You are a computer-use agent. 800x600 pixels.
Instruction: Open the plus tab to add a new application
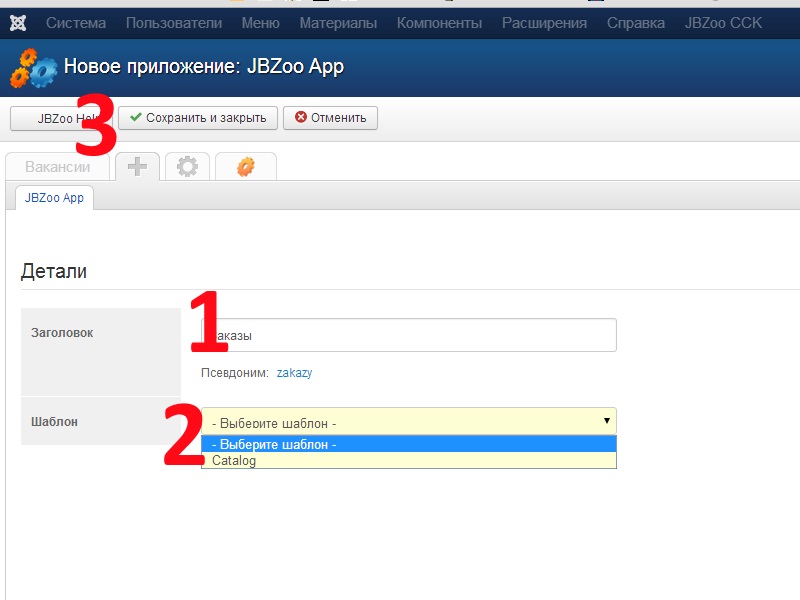(x=137, y=166)
